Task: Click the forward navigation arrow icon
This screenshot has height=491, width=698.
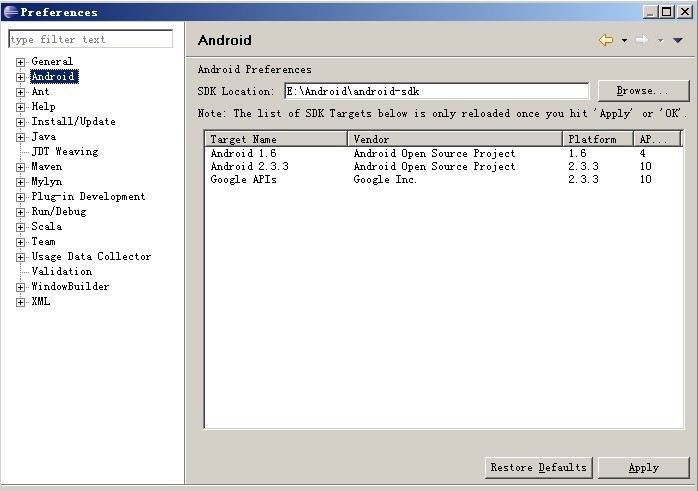Action: [x=641, y=40]
